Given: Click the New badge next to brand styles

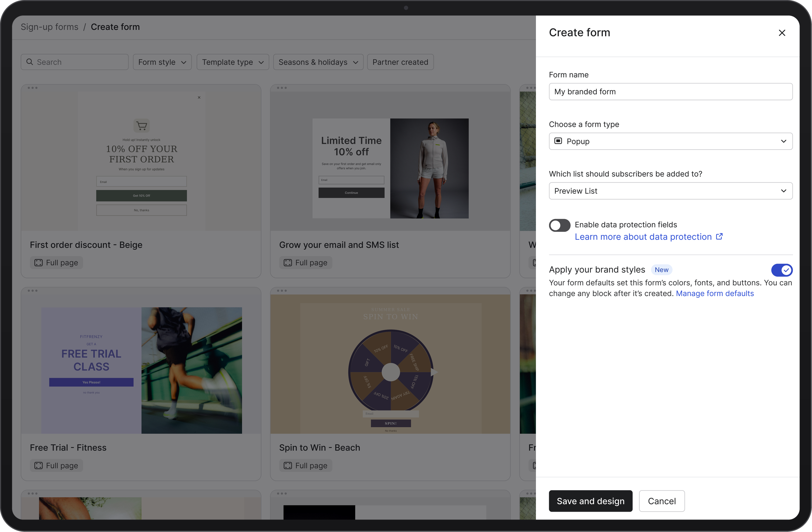Looking at the screenshot, I should 661,270.
